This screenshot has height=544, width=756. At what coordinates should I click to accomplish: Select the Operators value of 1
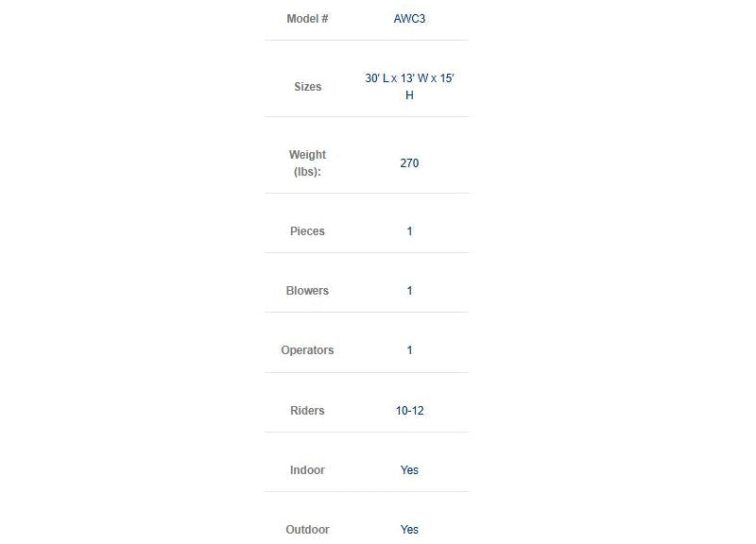point(409,350)
